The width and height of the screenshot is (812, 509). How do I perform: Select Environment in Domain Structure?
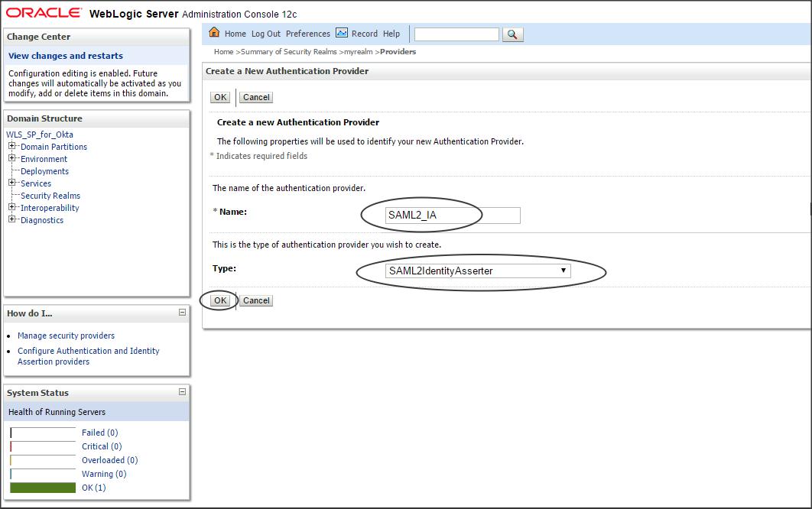(x=44, y=159)
